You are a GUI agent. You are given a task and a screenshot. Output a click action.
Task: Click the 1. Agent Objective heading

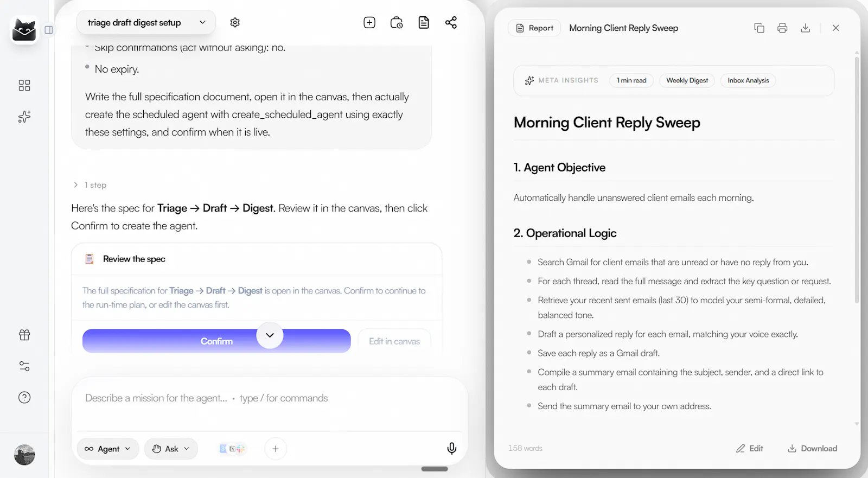click(559, 168)
